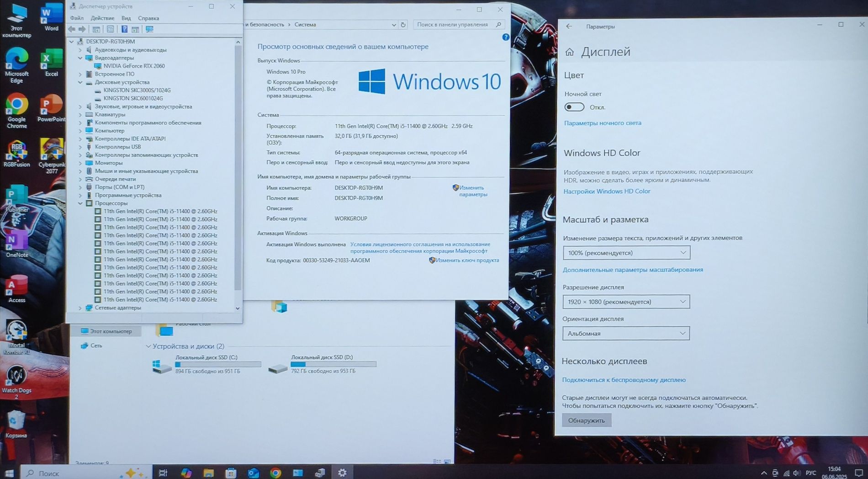Screen dimensions: 868x479
Task: Open Microsoft Edge desktop icon
Action: 17,65
